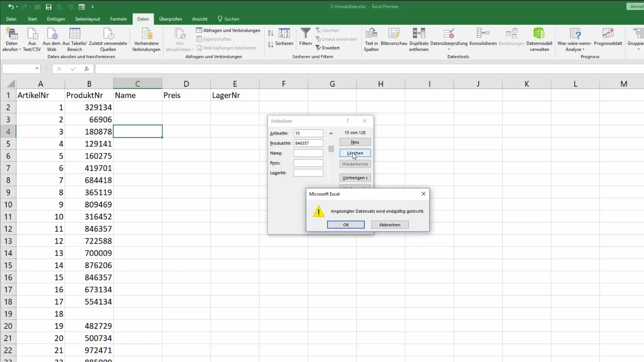
Task: Select row 11 header
Action: [8, 217]
